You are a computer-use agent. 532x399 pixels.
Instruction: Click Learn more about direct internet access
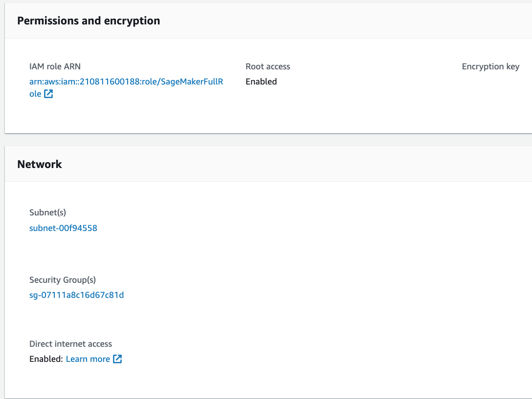click(x=88, y=359)
